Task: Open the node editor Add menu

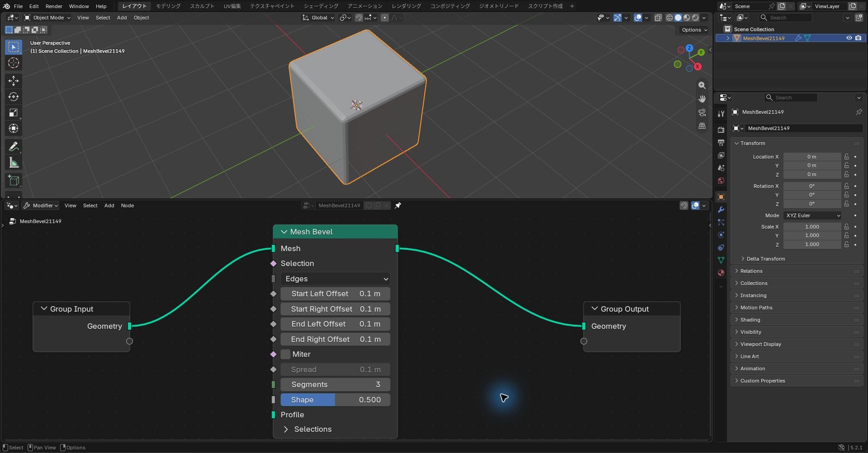Action: [x=109, y=205]
